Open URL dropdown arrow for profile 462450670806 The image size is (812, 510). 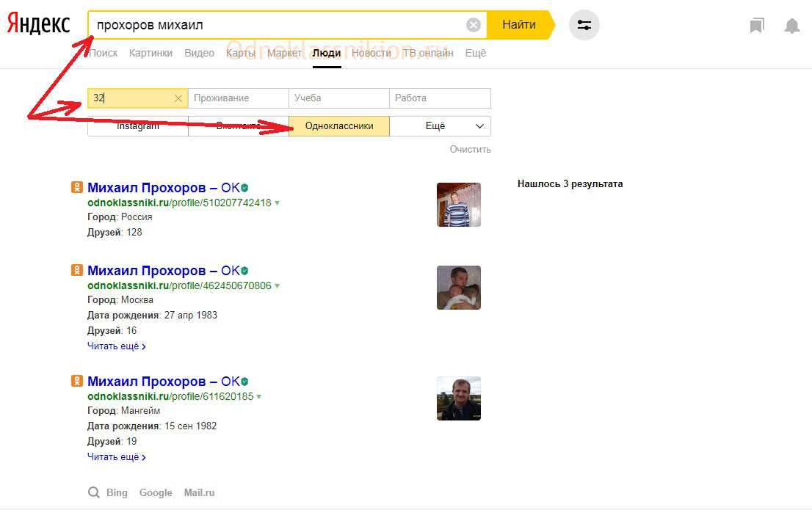point(277,285)
